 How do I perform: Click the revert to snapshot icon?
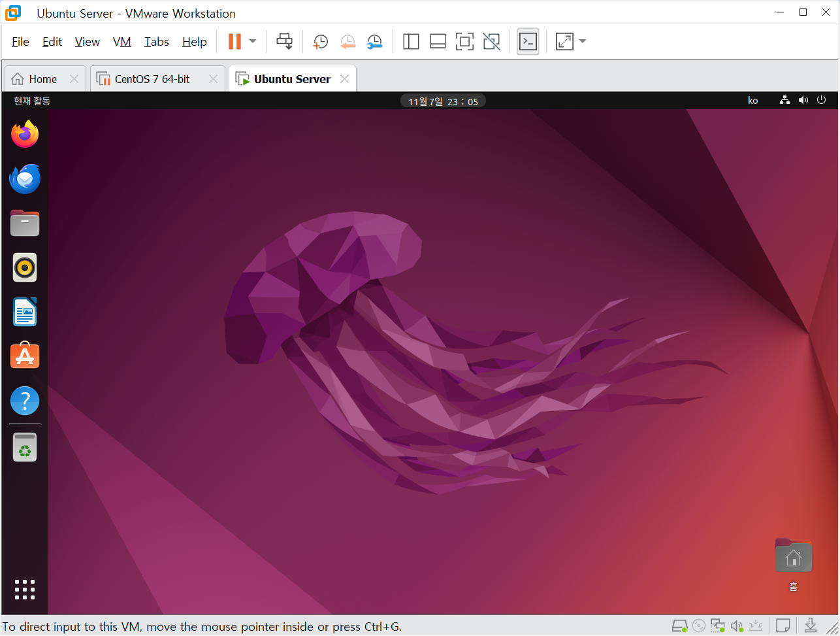[x=347, y=42]
